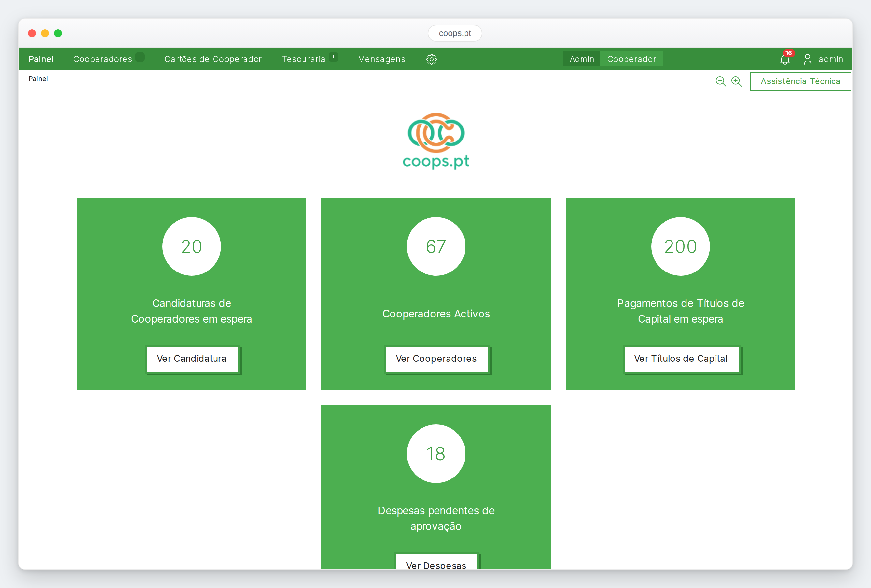This screenshot has height=588, width=871.
Task: Open the settings gear icon
Action: (431, 59)
